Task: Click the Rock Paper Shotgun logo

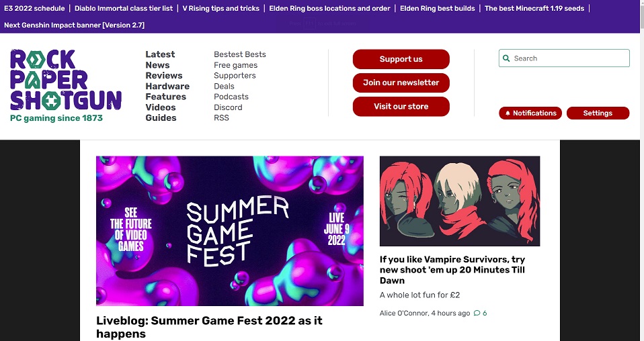Action: (66, 80)
